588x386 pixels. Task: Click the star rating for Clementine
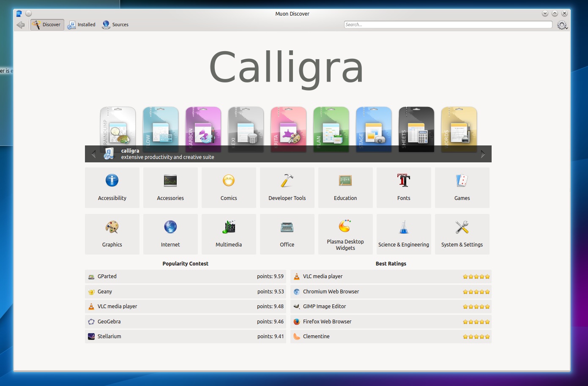(476, 337)
